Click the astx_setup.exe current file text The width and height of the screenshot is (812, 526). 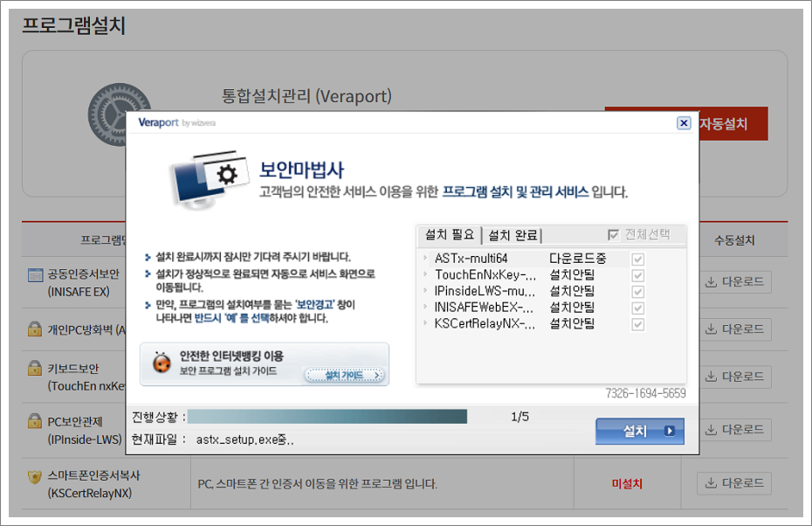[x=244, y=440]
